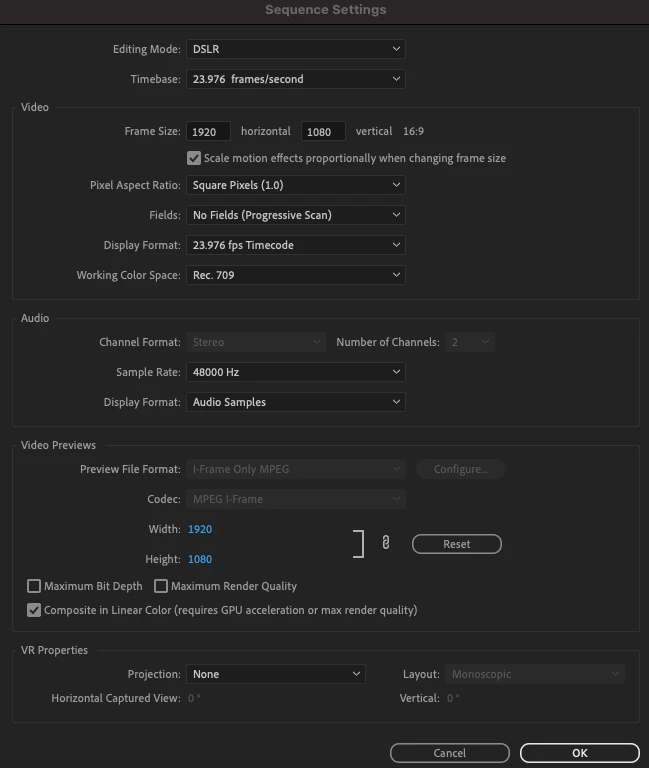Toggle the width-height link chain icon

pyautogui.click(x=385, y=542)
